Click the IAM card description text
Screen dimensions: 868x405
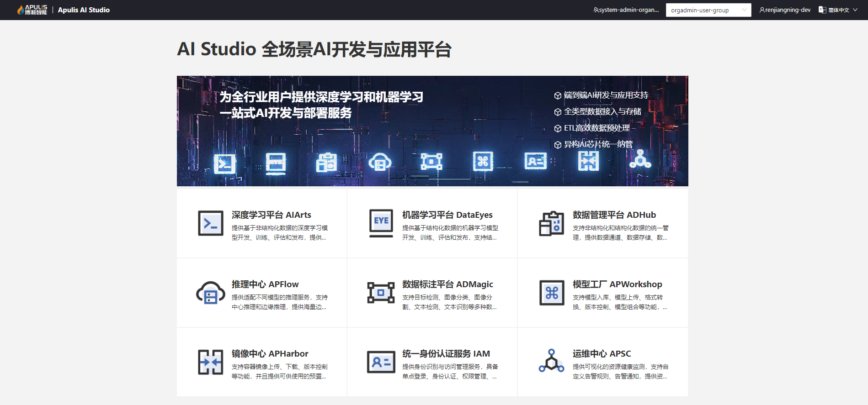(450, 371)
